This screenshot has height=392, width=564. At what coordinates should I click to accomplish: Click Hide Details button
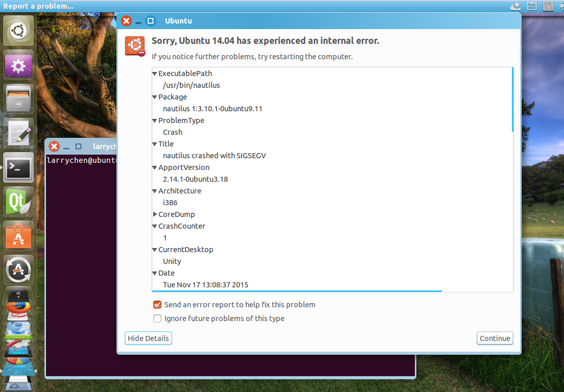pos(148,338)
